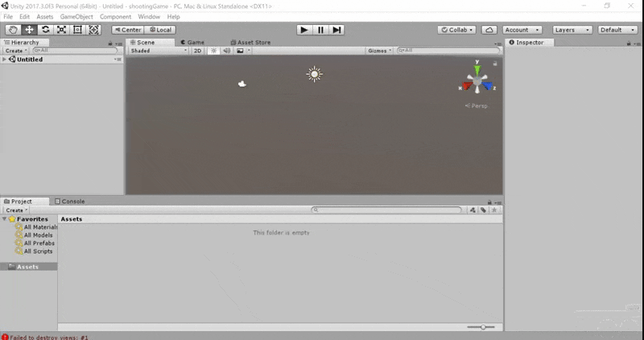Screen dimensions: 644x340
Task: Click the Project search field
Action: (x=386, y=210)
